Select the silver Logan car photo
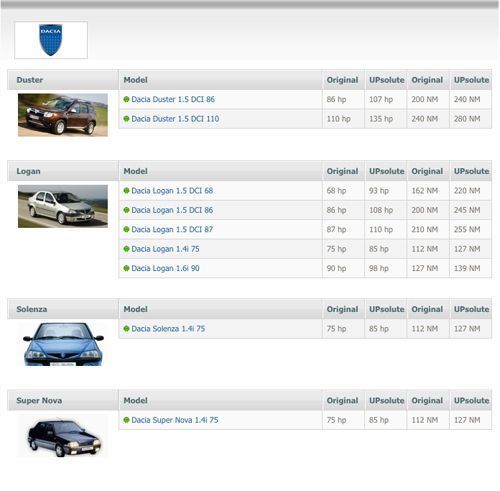500x491 pixels. point(63,206)
